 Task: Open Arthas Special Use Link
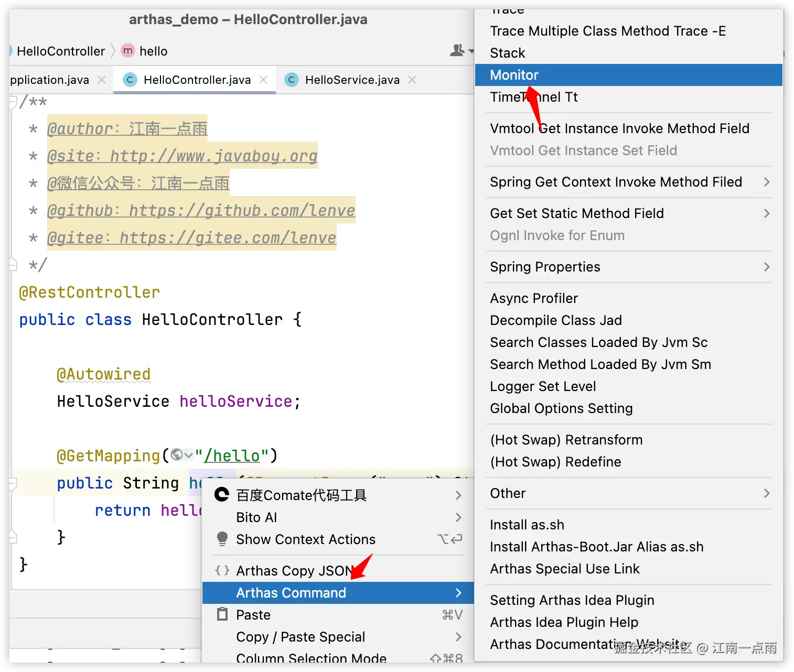[629, 569]
